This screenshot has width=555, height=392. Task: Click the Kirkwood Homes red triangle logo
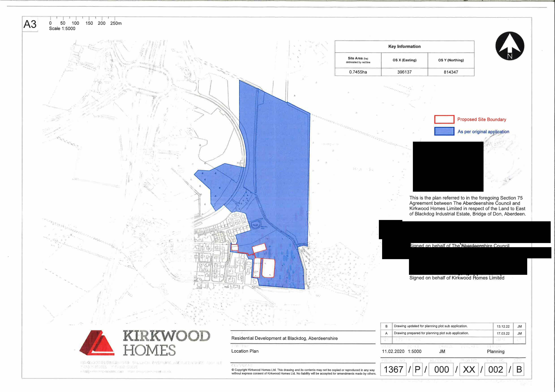[x=97, y=343]
